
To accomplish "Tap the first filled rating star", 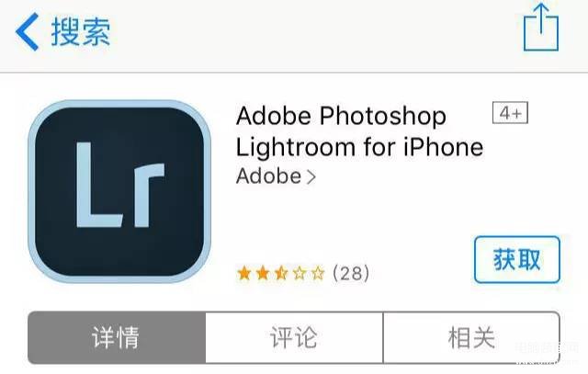I will 244,273.
